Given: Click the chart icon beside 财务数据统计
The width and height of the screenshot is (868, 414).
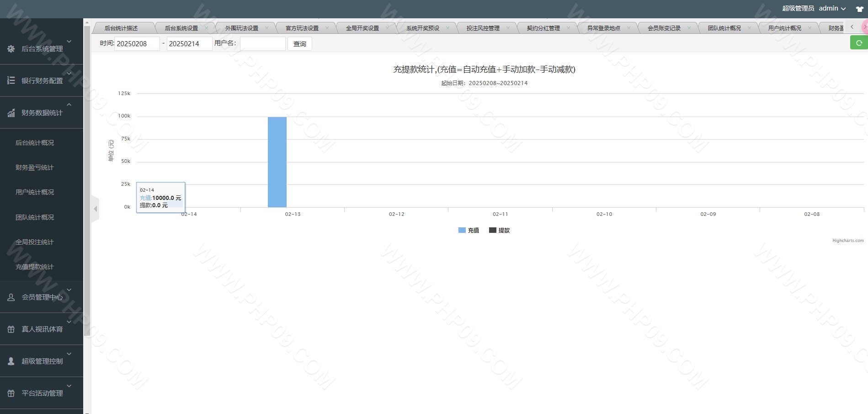Looking at the screenshot, I should point(11,113).
